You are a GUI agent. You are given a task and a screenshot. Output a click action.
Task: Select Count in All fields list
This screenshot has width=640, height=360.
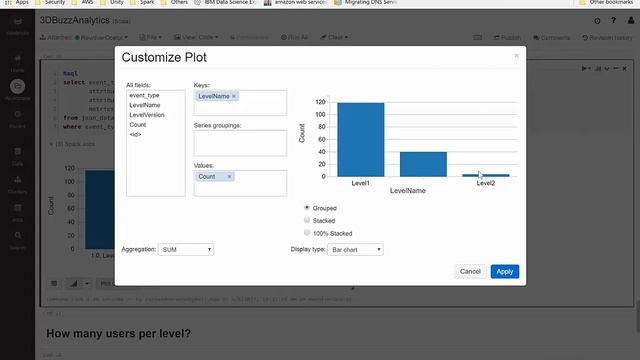click(138, 124)
